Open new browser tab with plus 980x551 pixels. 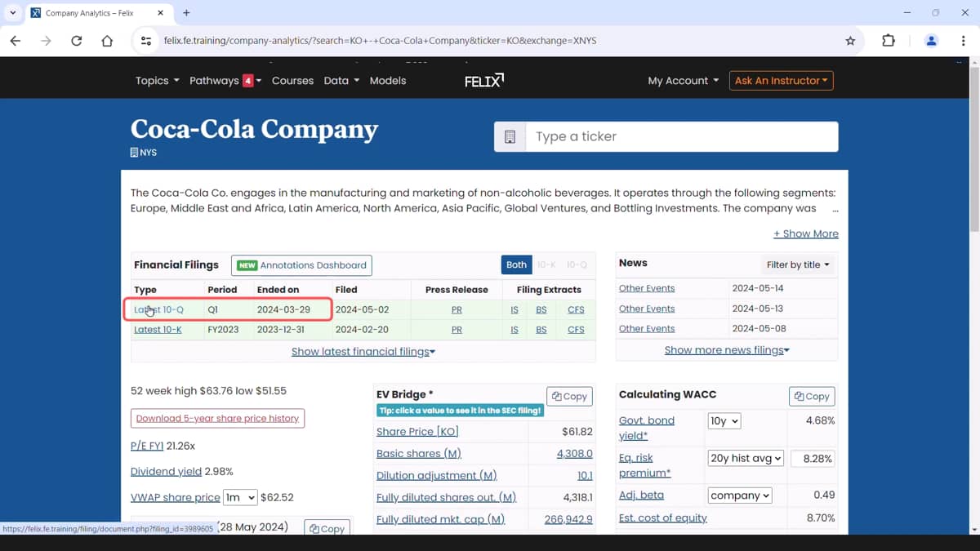click(186, 13)
